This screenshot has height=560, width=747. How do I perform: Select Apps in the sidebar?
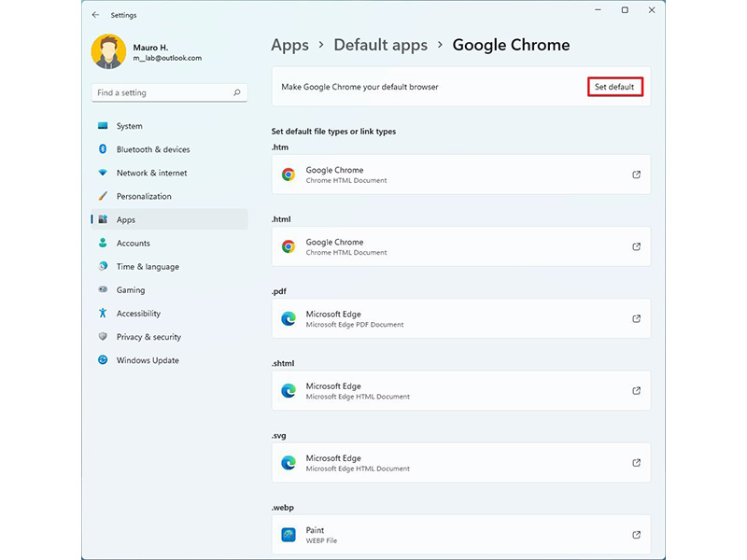[x=169, y=219]
